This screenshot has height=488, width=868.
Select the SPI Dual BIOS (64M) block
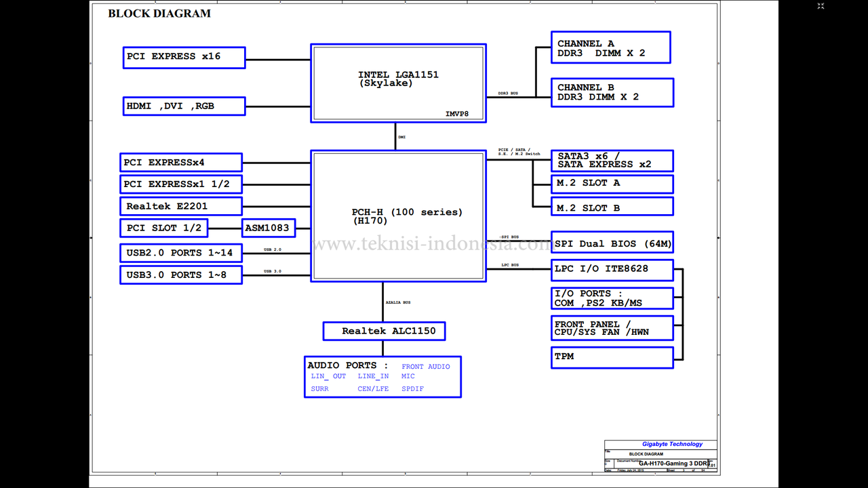point(612,243)
